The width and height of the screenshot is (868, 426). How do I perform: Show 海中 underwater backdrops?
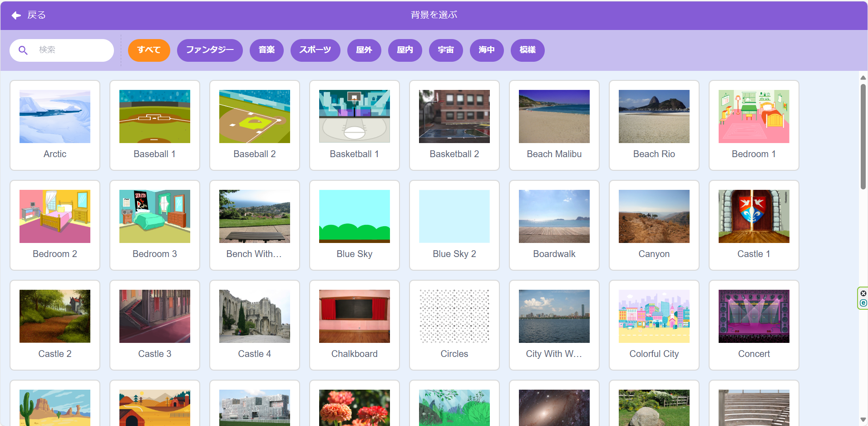tap(487, 50)
